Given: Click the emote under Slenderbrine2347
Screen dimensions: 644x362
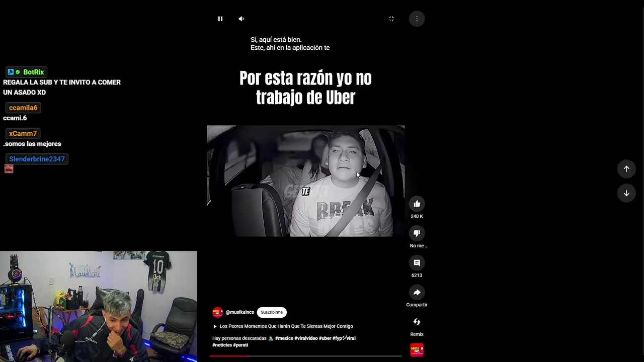Looking at the screenshot, I should (x=9, y=169).
